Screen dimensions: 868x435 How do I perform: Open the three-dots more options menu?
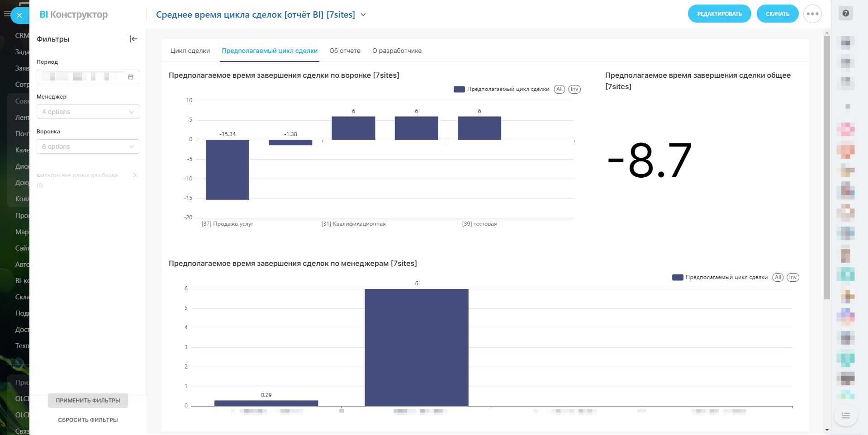point(812,14)
